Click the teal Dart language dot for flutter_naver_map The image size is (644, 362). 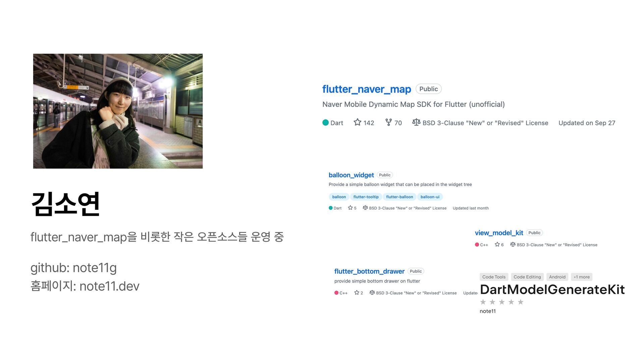point(325,123)
